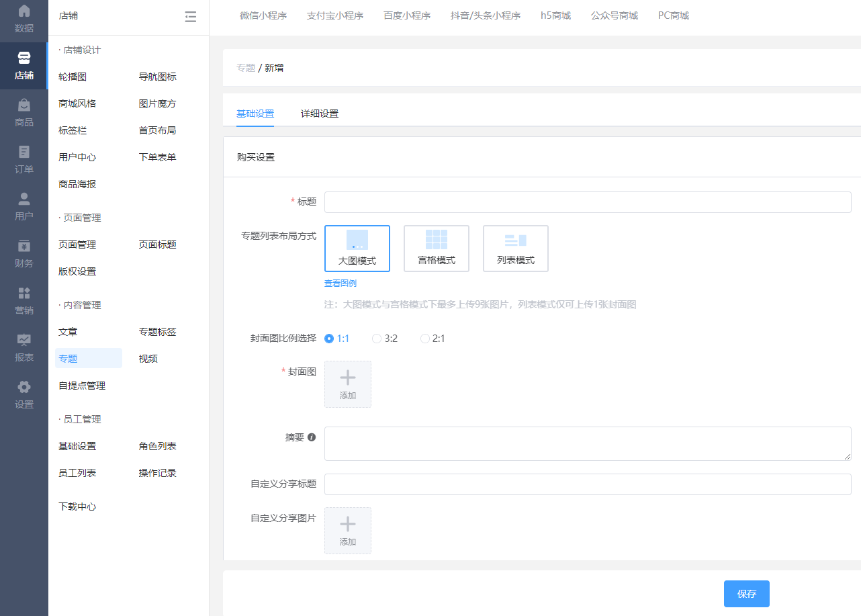
Task: Open the 公众号商城 tab
Action: coord(615,15)
